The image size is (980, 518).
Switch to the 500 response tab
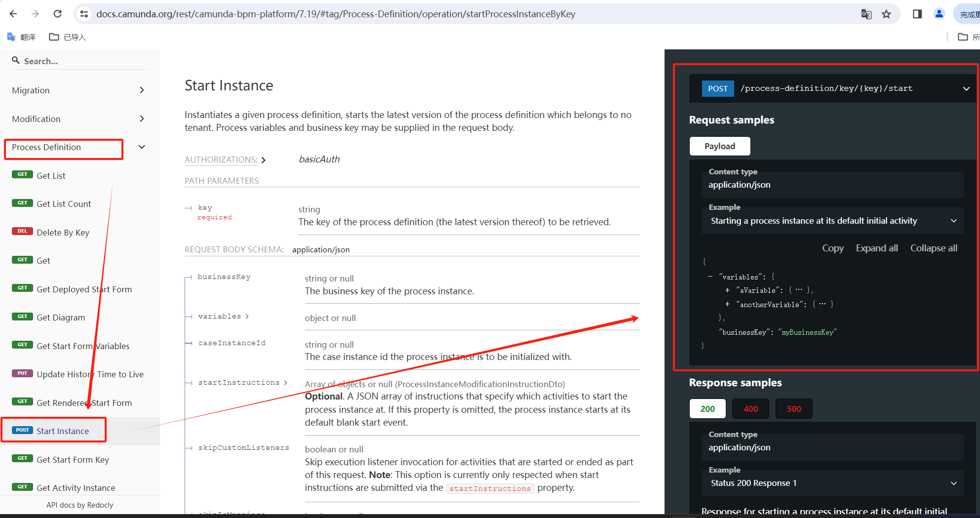[794, 409]
